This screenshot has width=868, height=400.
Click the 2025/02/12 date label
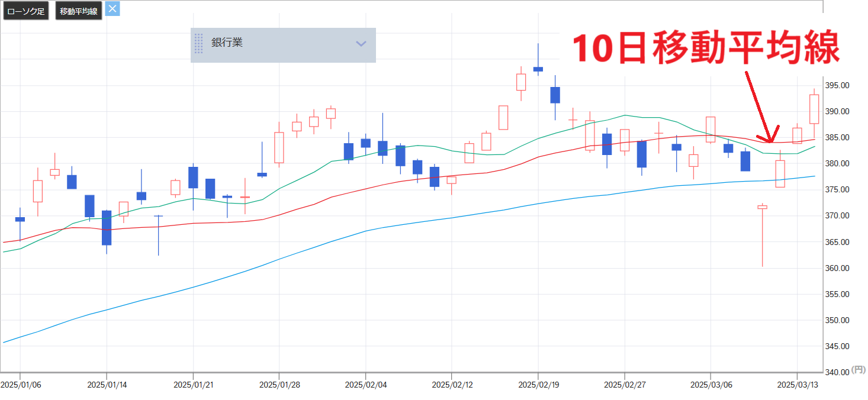click(x=452, y=385)
